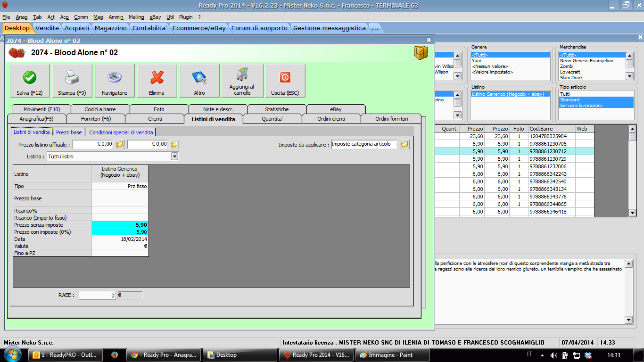The width and height of the screenshot is (644, 362).
Task: Open the Statistiche tab
Action: click(x=277, y=109)
